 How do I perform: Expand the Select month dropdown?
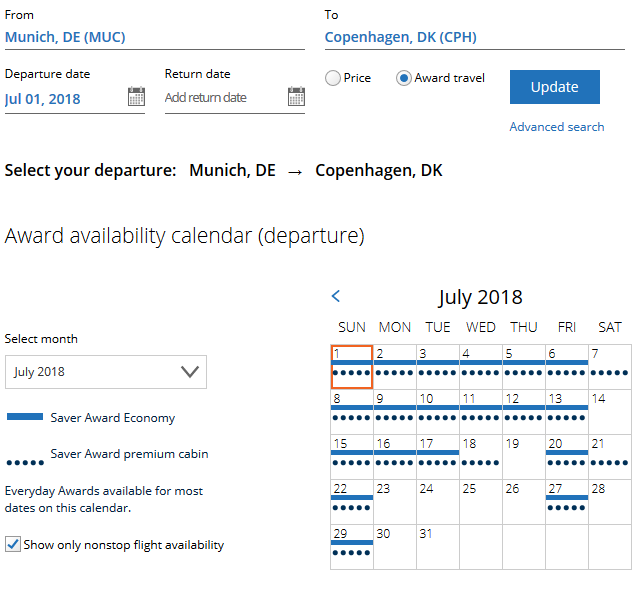pos(105,372)
